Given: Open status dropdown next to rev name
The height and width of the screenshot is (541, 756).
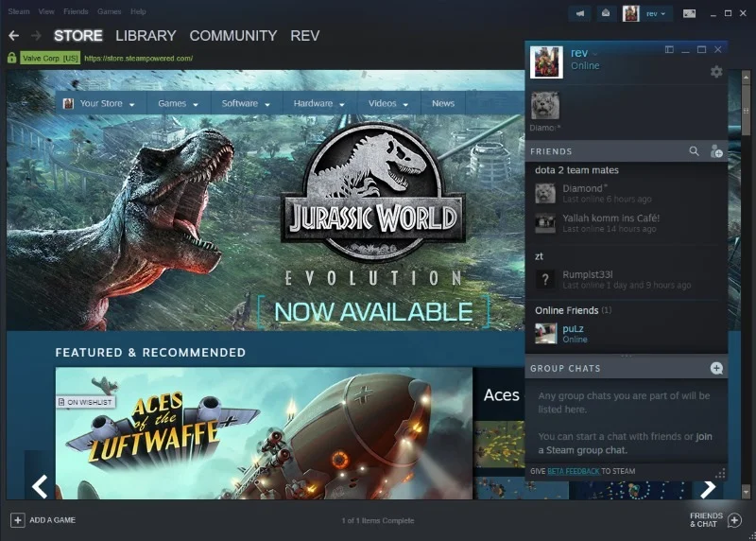Looking at the screenshot, I should point(595,54).
